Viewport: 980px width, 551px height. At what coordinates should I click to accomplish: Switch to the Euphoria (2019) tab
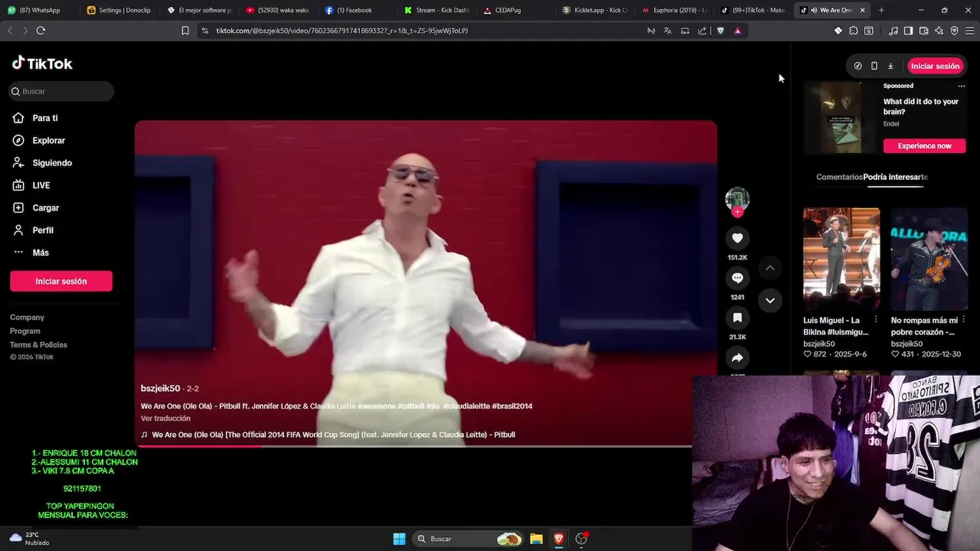point(675,10)
